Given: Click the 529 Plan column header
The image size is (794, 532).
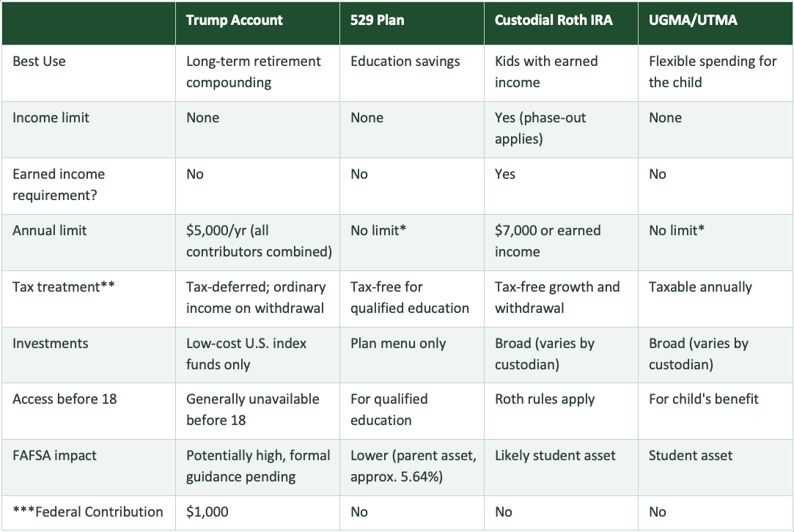Looking at the screenshot, I should (x=377, y=21).
